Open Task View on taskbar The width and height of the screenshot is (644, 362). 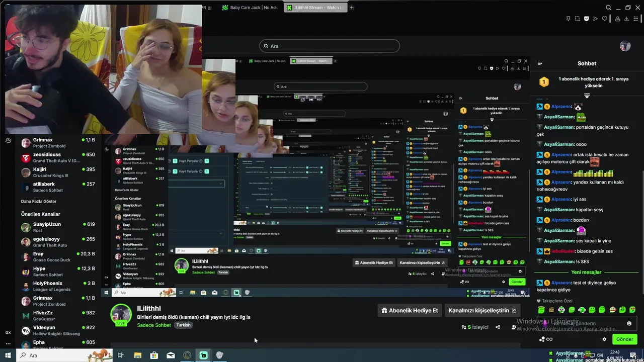(x=121, y=355)
